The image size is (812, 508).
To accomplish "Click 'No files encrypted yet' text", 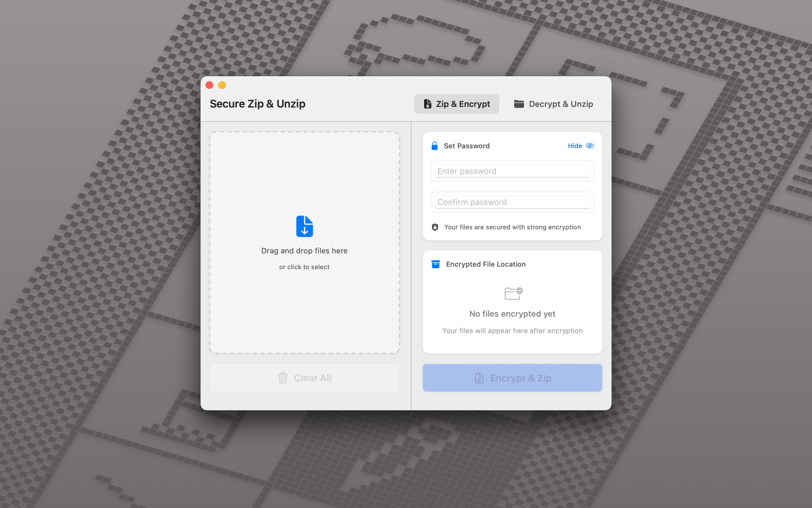I will point(512,314).
